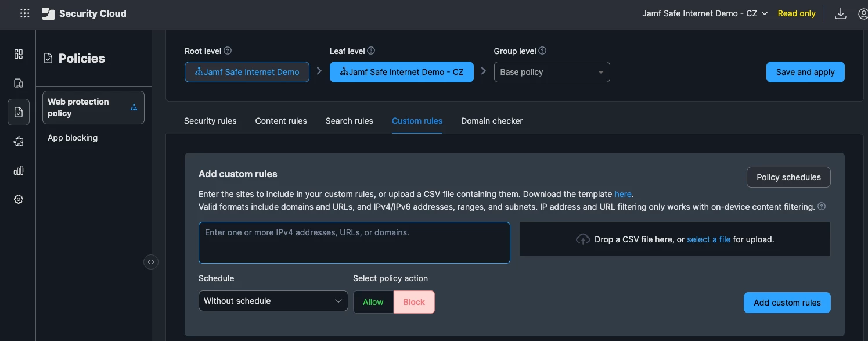Click hierarchy icon on Web protection policy
Image resolution: width=868 pixels, height=341 pixels.
coord(134,107)
